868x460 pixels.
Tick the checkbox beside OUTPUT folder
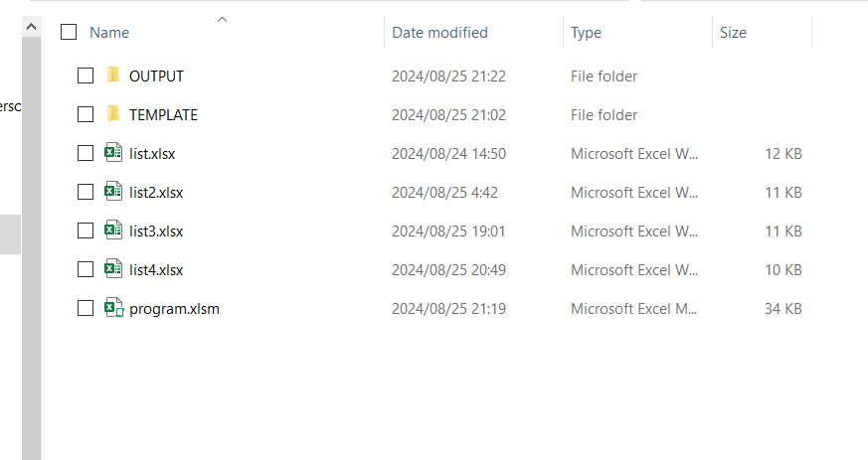pyautogui.click(x=86, y=76)
